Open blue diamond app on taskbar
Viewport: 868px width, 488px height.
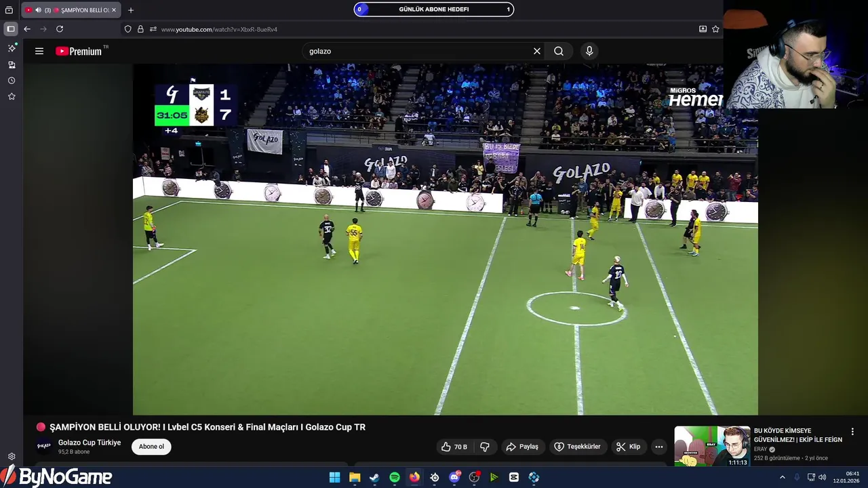pos(534,477)
